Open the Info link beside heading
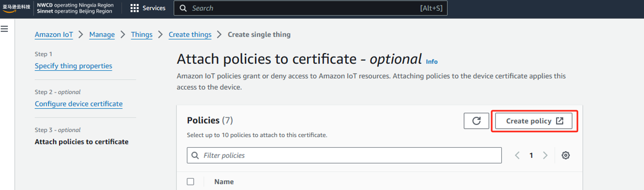The image size is (644, 190). (x=432, y=62)
